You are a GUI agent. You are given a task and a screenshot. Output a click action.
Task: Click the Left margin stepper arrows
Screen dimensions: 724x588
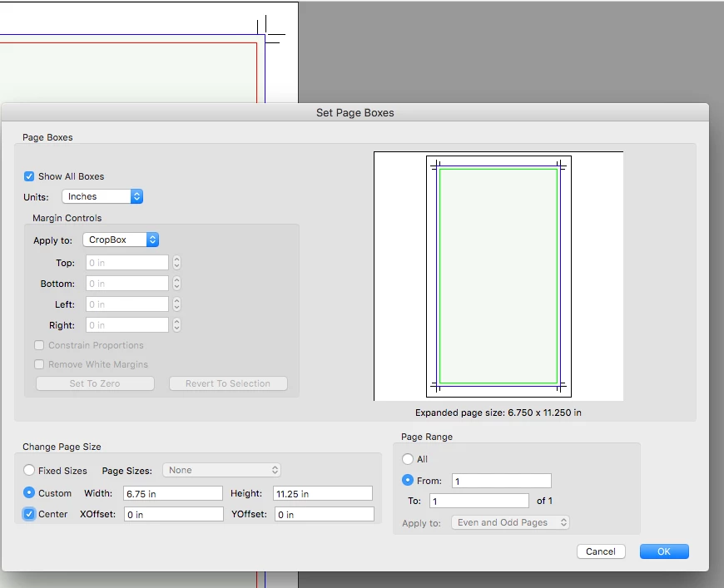click(x=176, y=304)
